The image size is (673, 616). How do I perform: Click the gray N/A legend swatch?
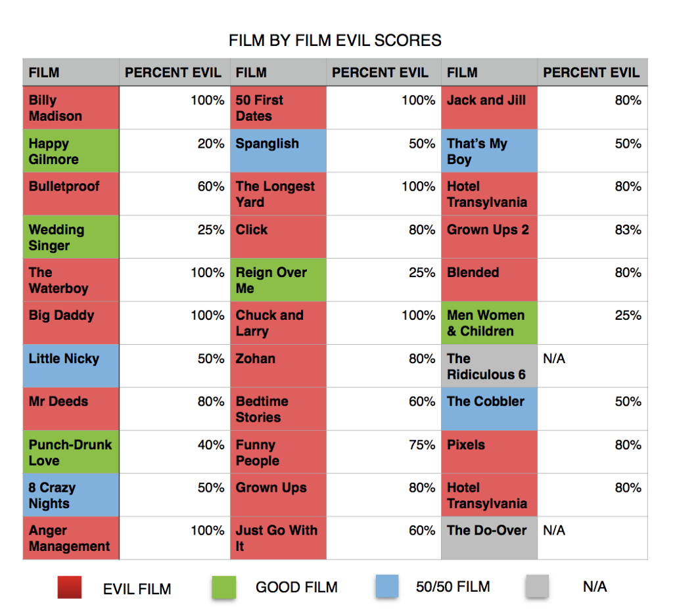pos(538,586)
